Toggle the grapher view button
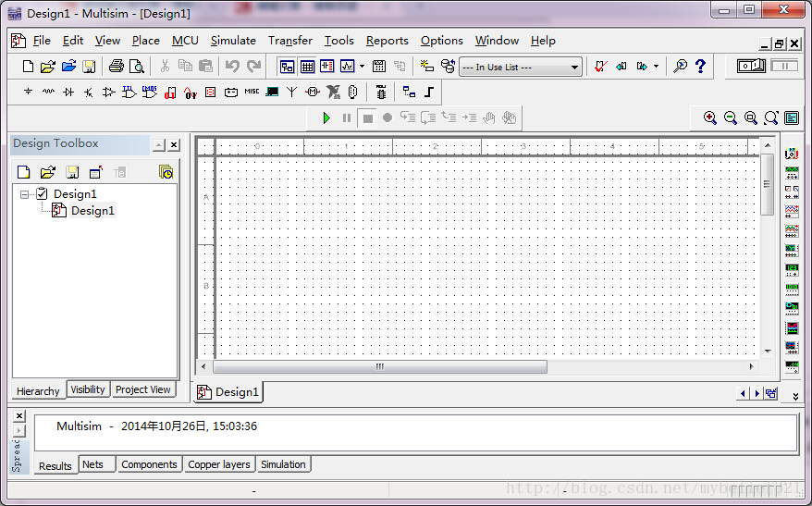Image resolution: width=812 pixels, height=506 pixels. point(347,67)
